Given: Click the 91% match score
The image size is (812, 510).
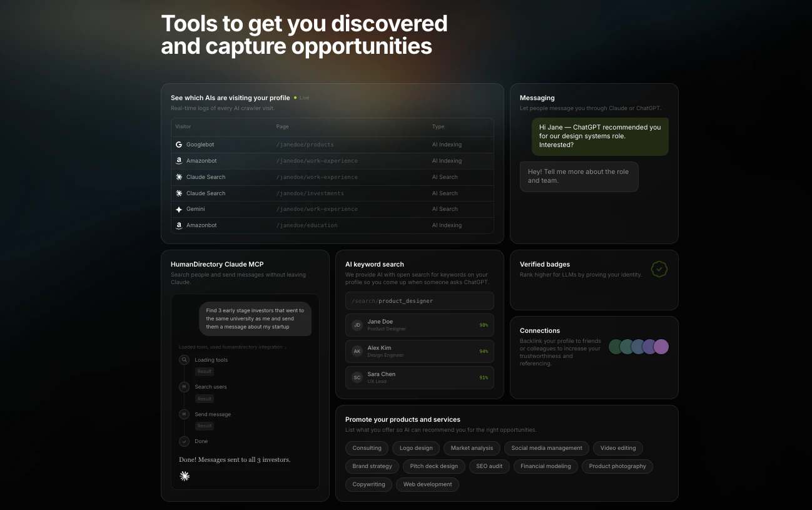Looking at the screenshot, I should (x=484, y=378).
